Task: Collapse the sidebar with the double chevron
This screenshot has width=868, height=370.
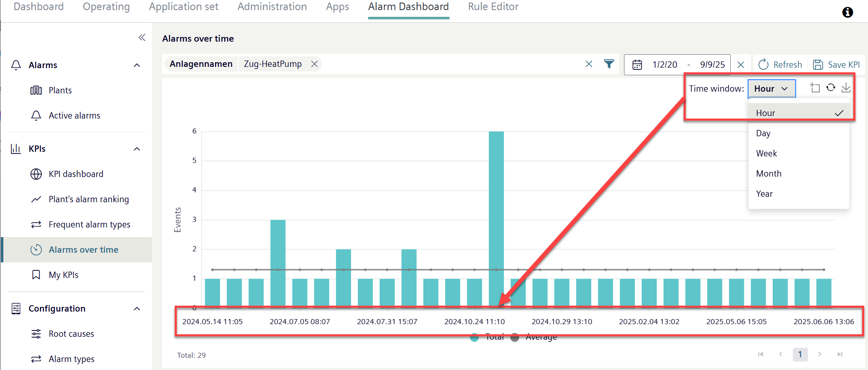Action: click(142, 38)
